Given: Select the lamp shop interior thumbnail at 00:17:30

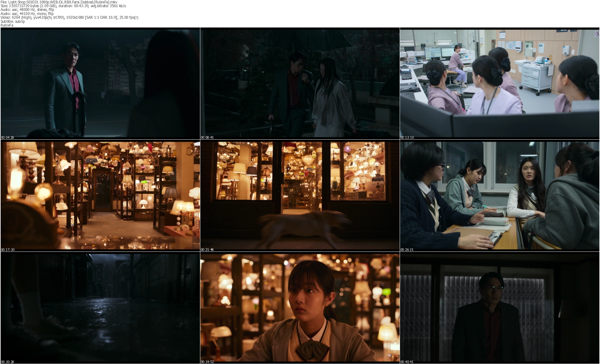Looking at the screenshot, I should tap(100, 196).
